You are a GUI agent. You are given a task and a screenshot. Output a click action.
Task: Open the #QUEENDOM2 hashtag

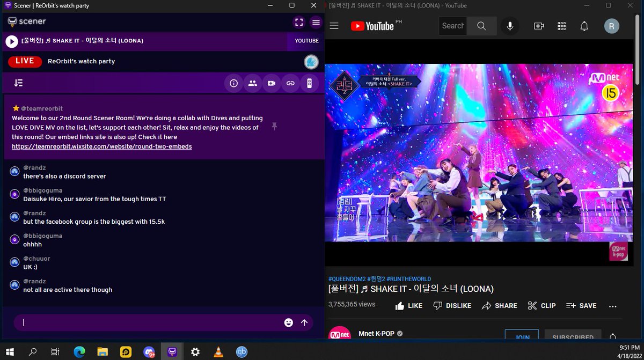[347, 279]
